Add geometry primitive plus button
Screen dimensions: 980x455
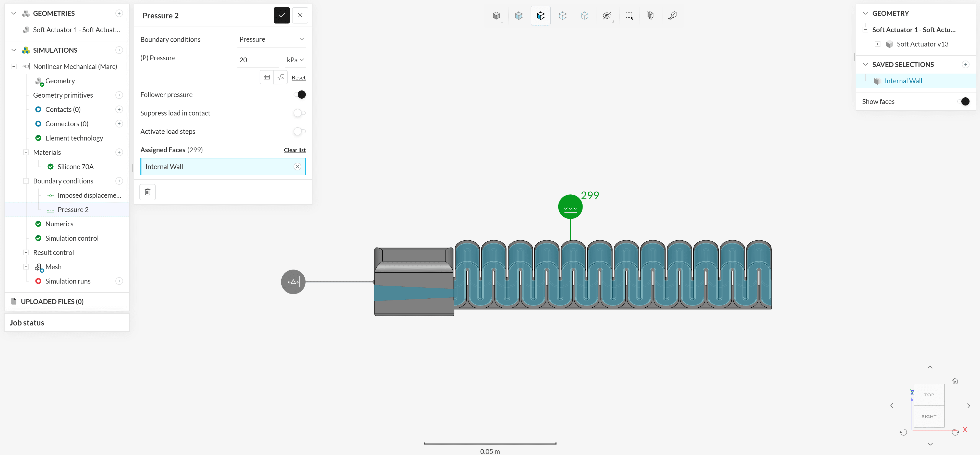pos(119,95)
